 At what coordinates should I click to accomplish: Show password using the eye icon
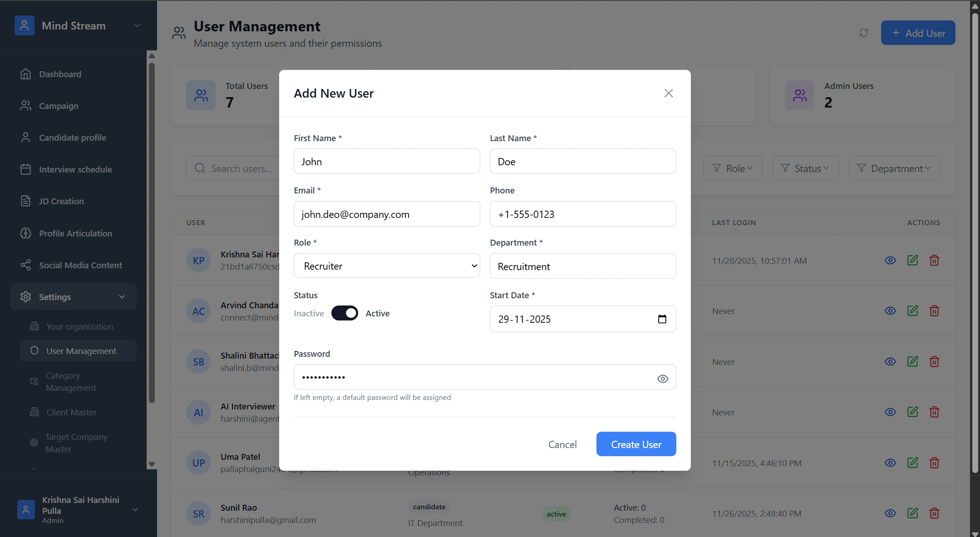click(662, 379)
